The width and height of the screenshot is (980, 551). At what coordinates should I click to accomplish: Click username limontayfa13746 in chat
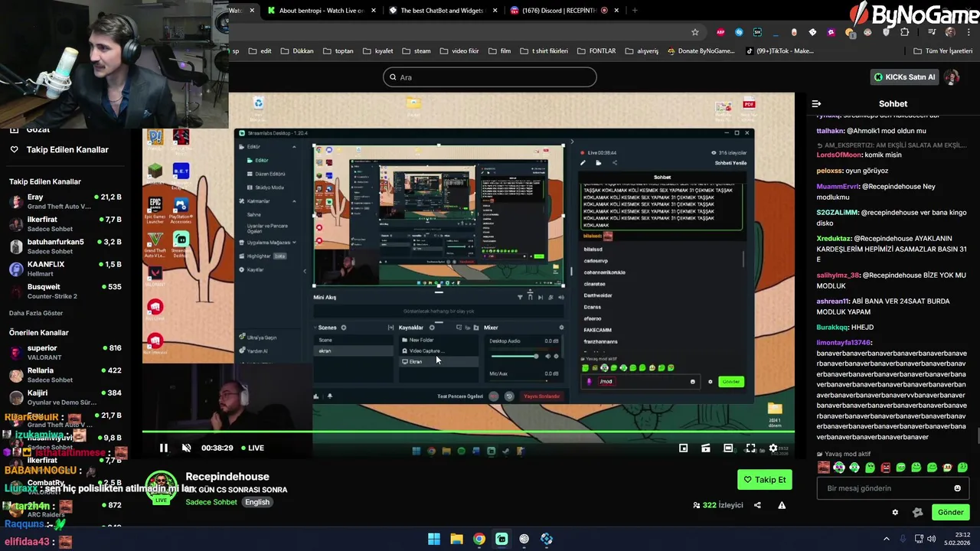(x=844, y=343)
